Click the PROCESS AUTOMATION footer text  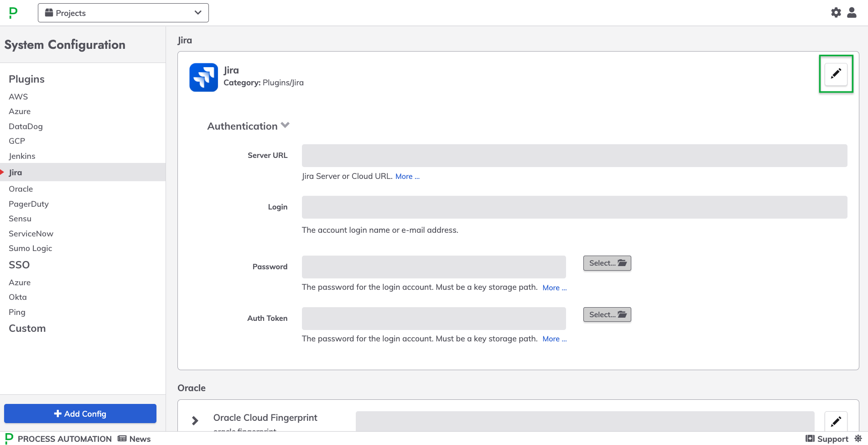(65, 439)
